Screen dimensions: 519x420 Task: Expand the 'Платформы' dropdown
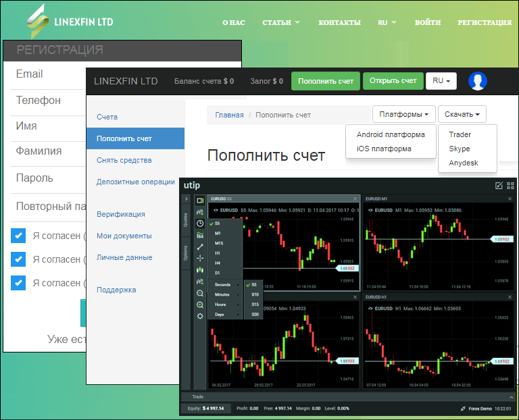(403, 115)
